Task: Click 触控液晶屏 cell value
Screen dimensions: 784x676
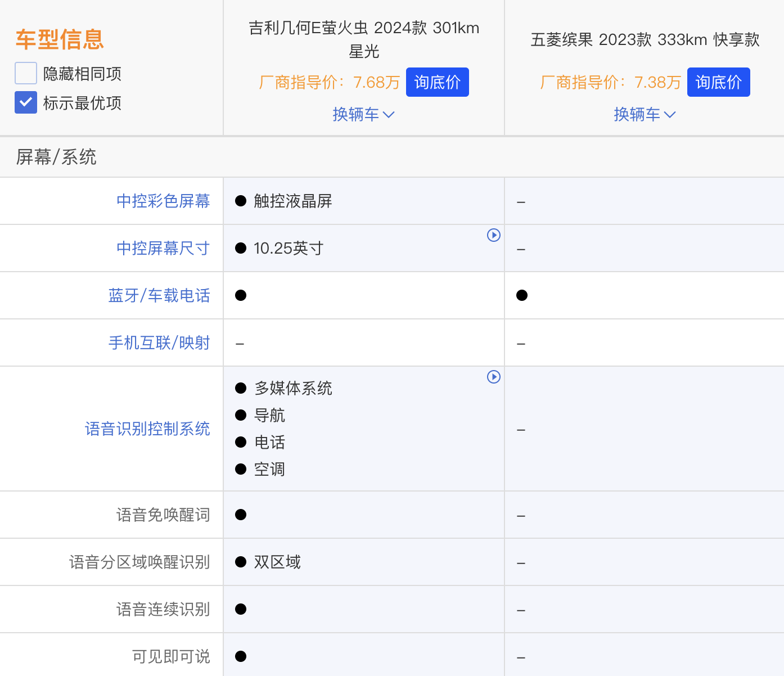Action: coord(293,201)
